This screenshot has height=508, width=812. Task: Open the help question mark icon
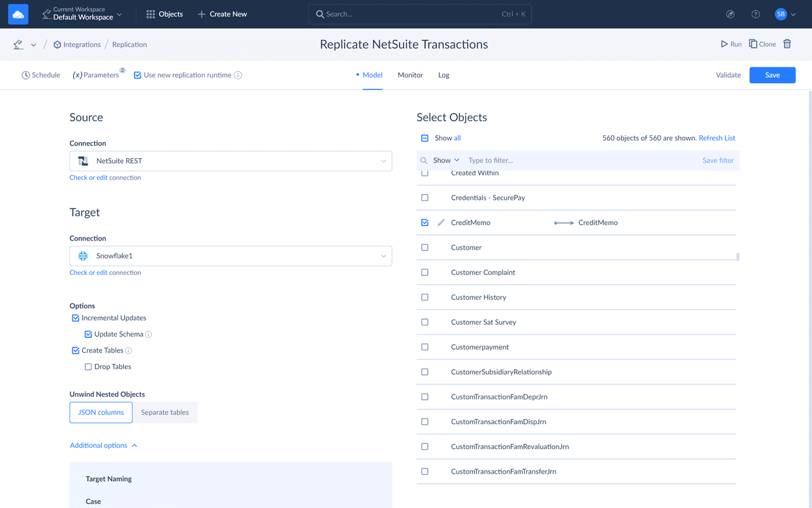(756, 14)
